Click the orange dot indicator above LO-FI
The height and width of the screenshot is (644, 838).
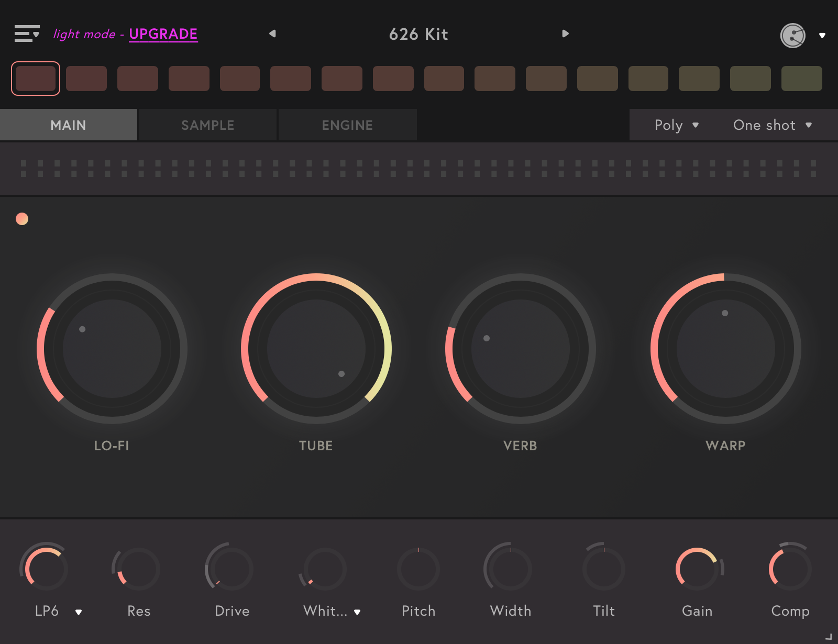22,219
